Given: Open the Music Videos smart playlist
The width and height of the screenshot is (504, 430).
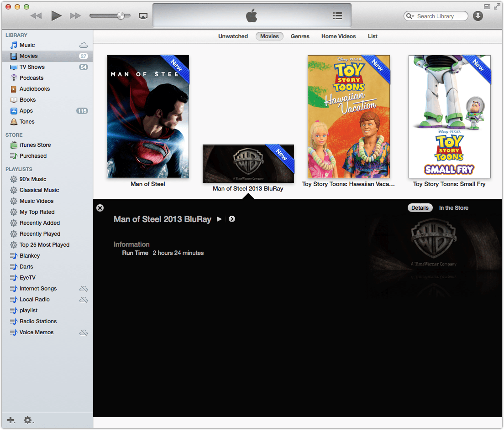Looking at the screenshot, I should pos(47,201).
